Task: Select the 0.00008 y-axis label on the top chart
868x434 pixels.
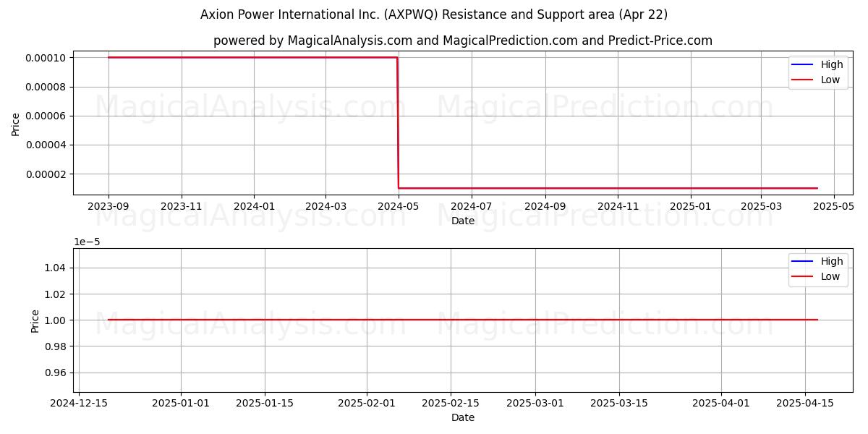Action: [45, 87]
